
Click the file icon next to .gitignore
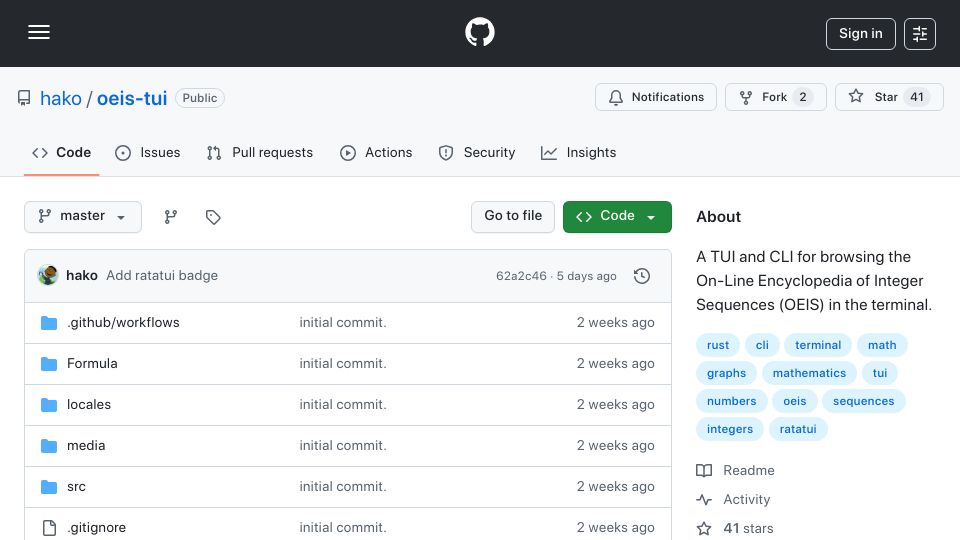point(49,528)
